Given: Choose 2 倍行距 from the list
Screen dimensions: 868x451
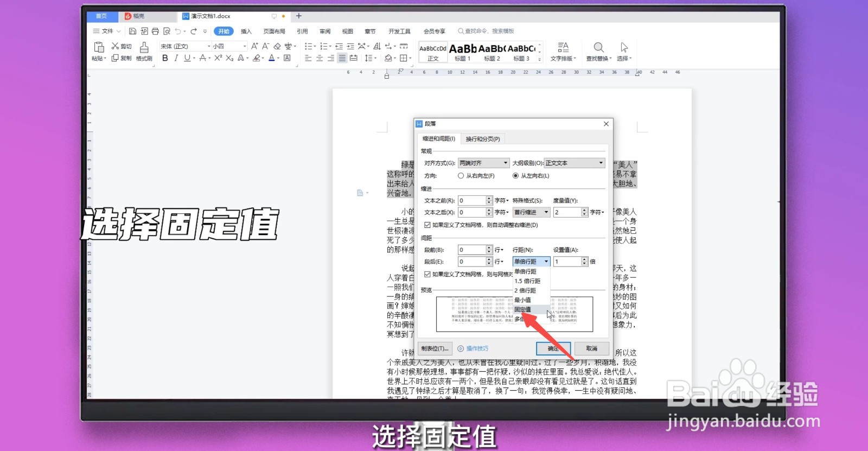Looking at the screenshot, I should pos(532,290).
